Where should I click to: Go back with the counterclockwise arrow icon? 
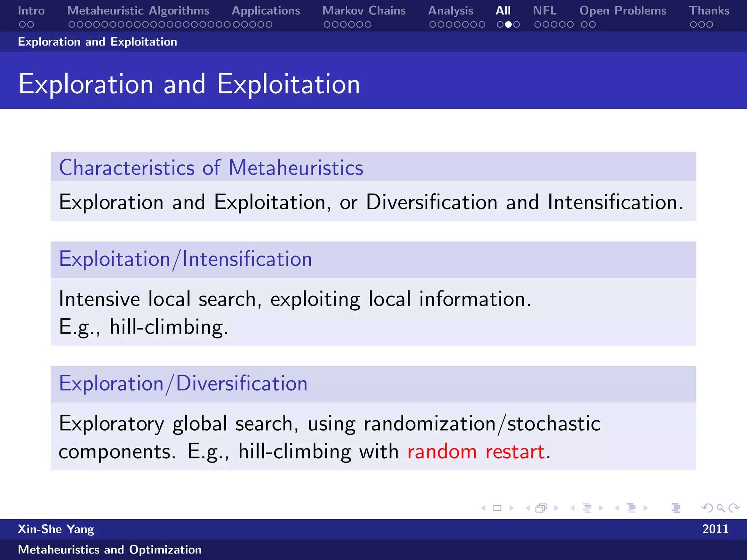pyautogui.click(x=707, y=508)
